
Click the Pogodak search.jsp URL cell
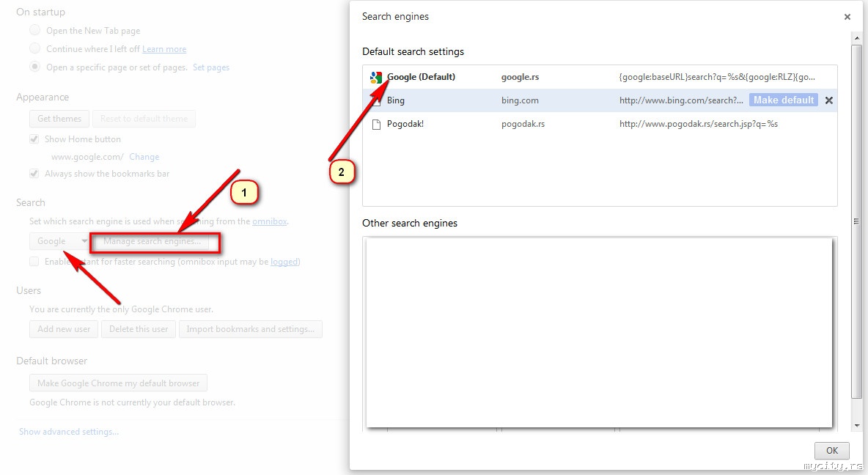point(699,123)
